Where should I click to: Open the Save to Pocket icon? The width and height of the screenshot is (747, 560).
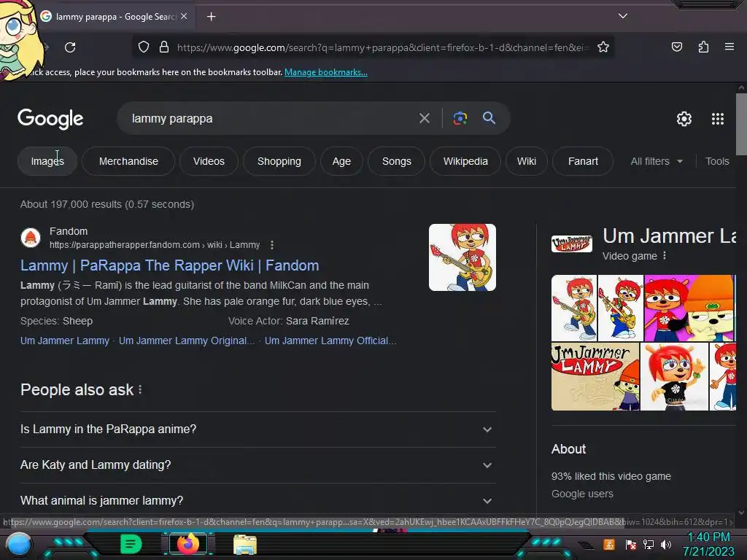676,47
